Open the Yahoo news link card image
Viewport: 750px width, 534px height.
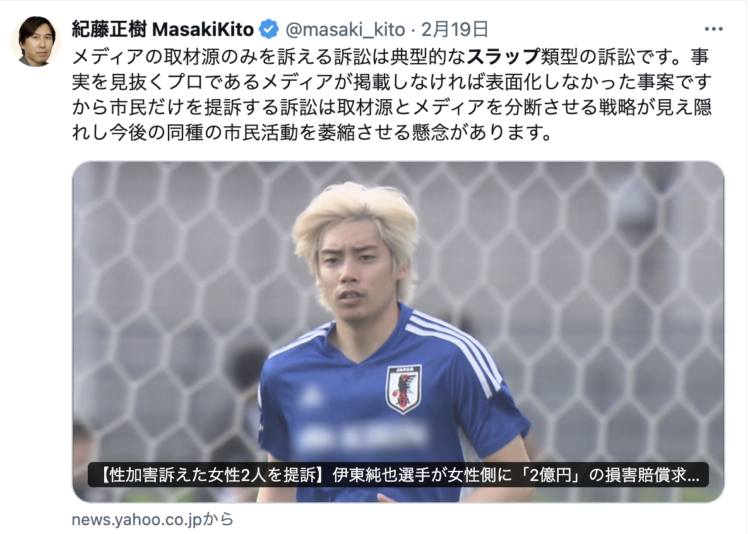pyautogui.click(x=398, y=332)
